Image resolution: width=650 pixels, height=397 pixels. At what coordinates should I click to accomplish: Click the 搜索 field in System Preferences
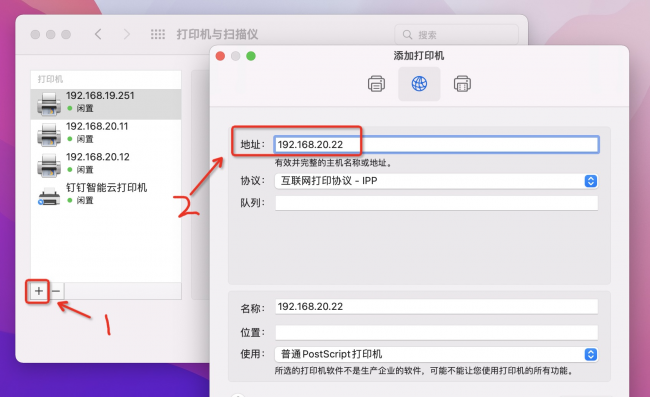[x=456, y=34]
